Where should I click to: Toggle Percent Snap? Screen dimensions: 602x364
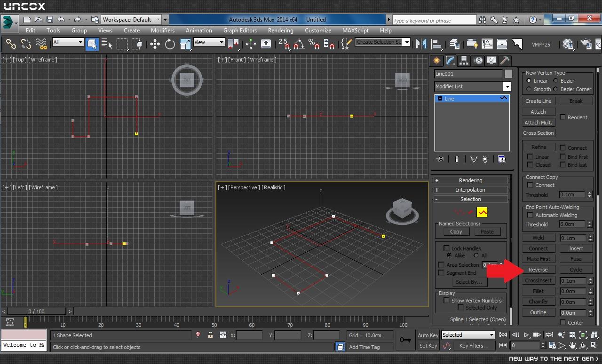tap(314, 44)
